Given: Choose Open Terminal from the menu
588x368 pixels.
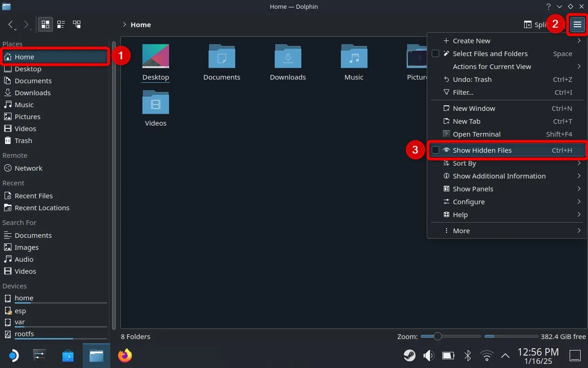Looking at the screenshot, I should tap(476, 134).
